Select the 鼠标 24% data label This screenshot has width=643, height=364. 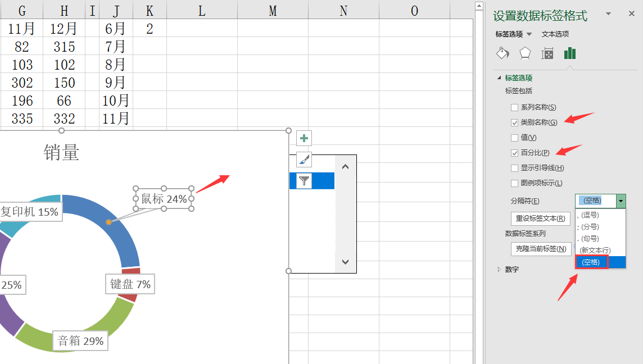point(164,199)
